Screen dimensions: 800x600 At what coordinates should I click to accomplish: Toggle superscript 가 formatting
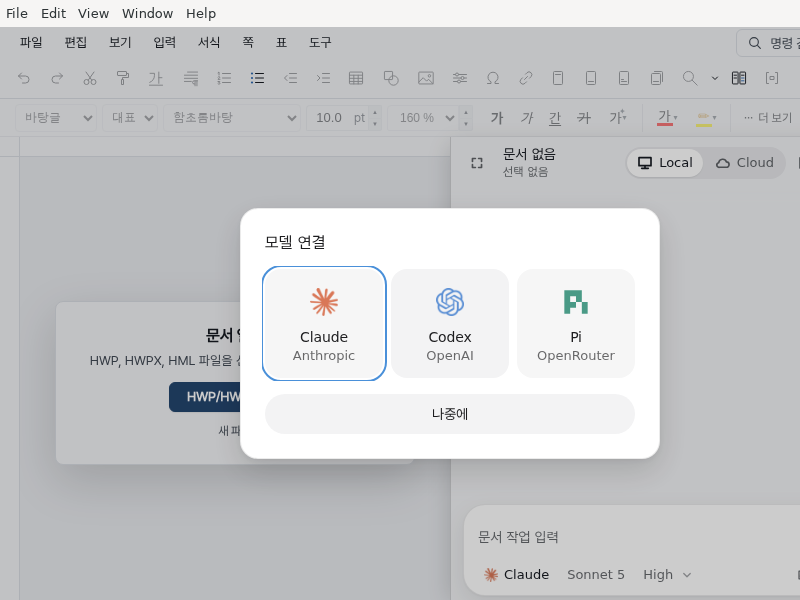pos(617,118)
